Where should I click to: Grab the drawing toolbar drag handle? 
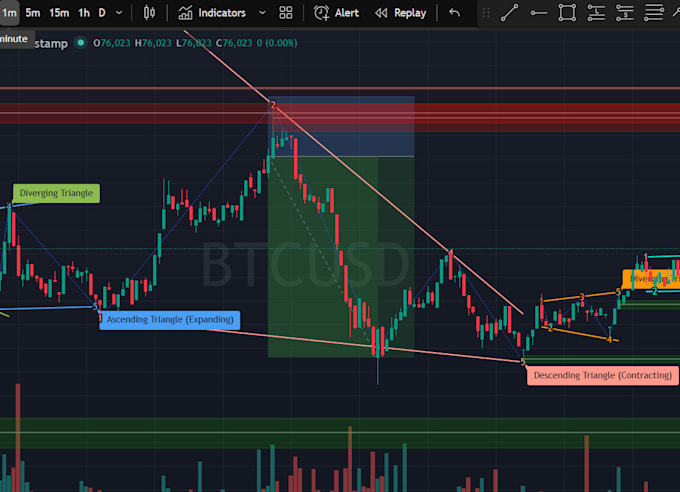pos(486,13)
